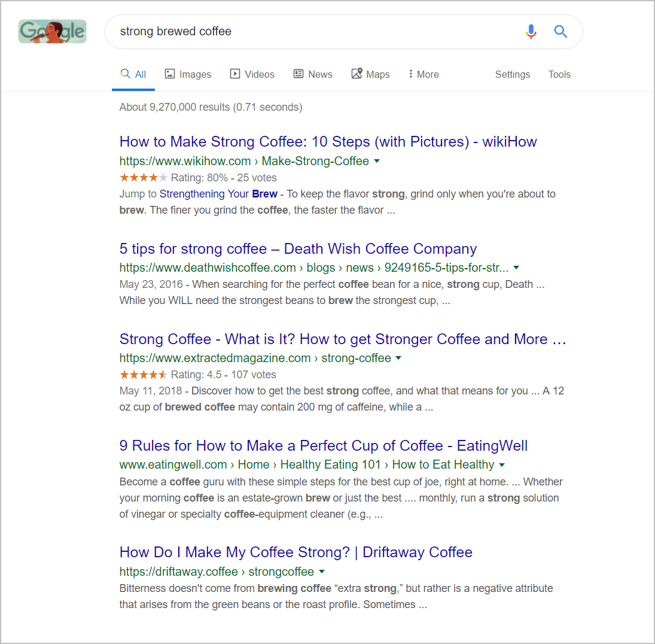Open '5 tips for strong coffee' result

pyautogui.click(x=298, y=248)
